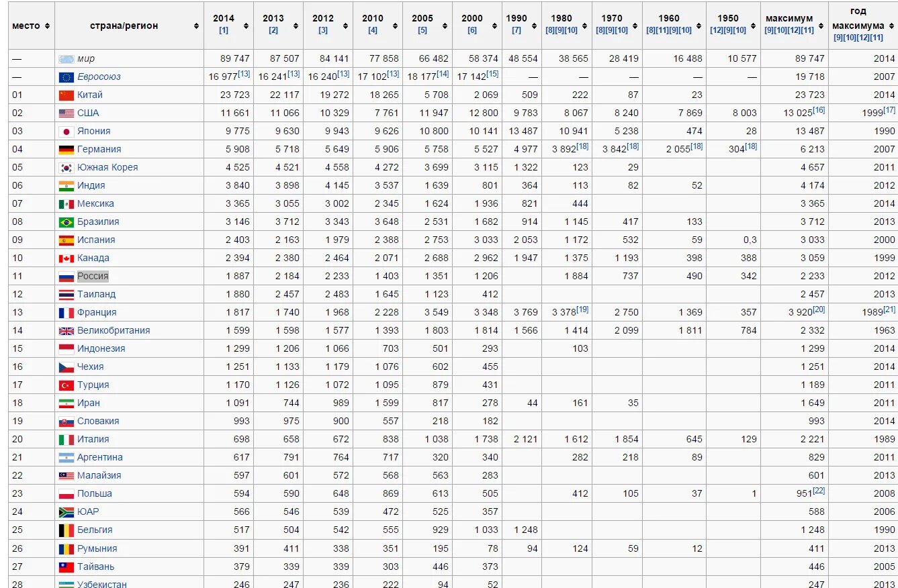Image resolution: width=898 pixels, height=588 pixels.
Task: Click the Poland flag icon
Action: pos(66,494)
